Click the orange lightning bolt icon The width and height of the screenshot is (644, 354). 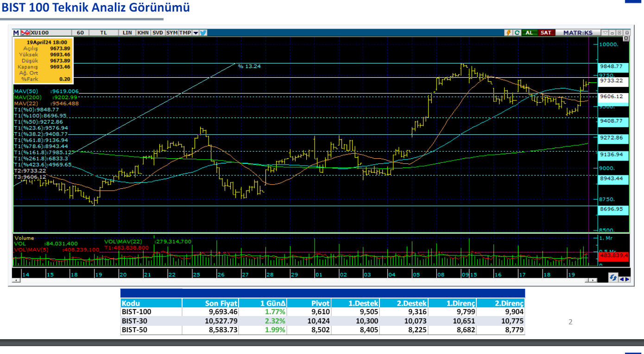pyautogui.click(x=508, y=33)
